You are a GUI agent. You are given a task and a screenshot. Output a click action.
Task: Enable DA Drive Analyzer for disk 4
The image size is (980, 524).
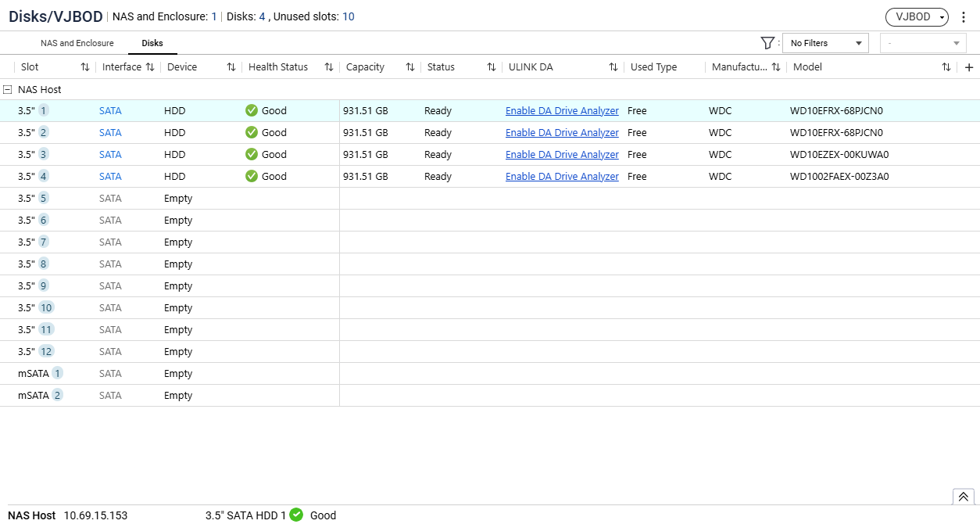(562, 177)
